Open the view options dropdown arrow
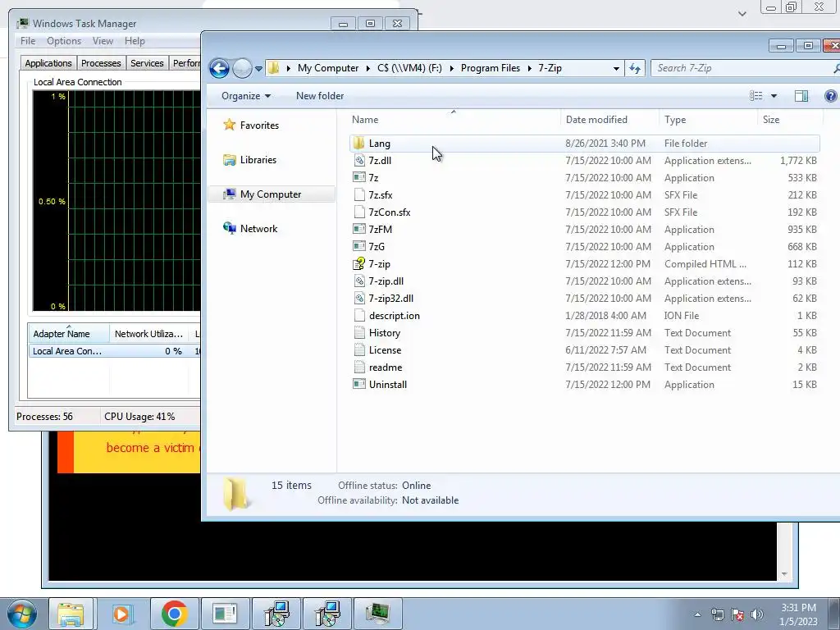Viewport: 840px width, 630px height. tap(774, 96)
